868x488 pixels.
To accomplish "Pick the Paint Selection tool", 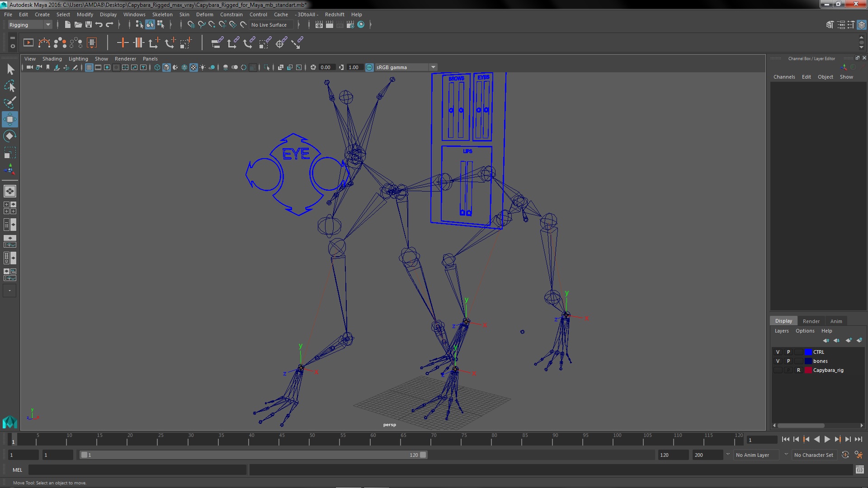I will click(x=10, y=103).
